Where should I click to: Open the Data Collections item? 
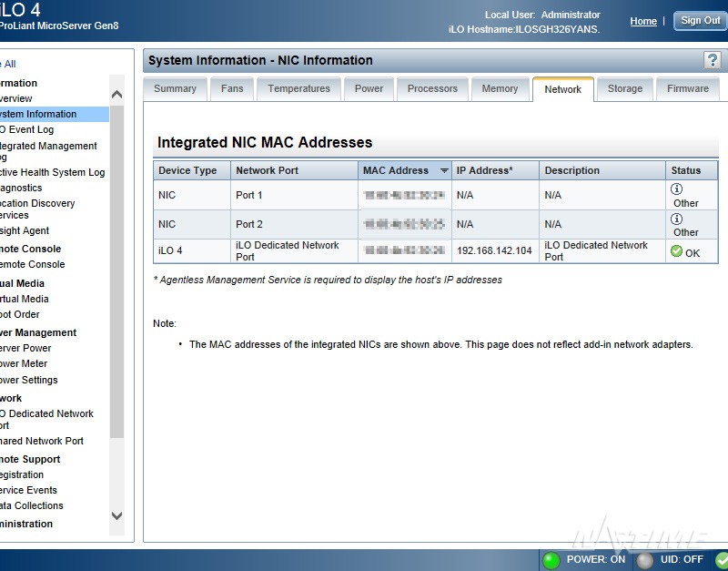pyautogui.click(x=32, y=505)
